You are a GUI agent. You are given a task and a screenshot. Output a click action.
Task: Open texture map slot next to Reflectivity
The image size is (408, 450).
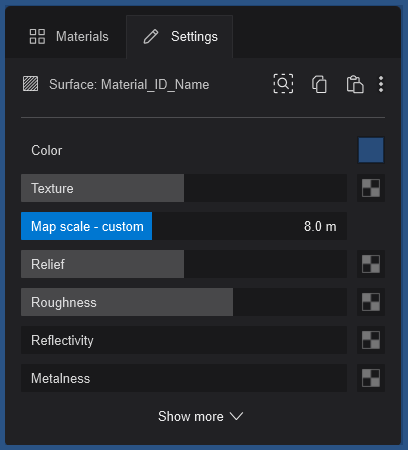coord(371,340)
